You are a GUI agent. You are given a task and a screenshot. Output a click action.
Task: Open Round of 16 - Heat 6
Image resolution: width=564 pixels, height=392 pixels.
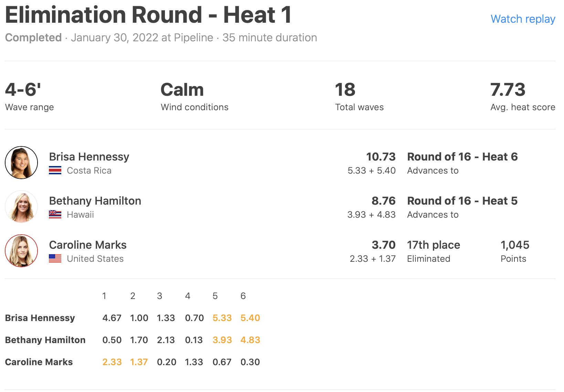click(462, 157)
